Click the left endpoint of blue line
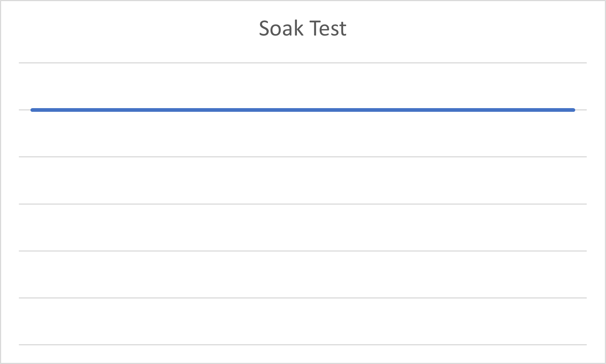The height and width of the screenshot is (364, 606). (32, 110)
